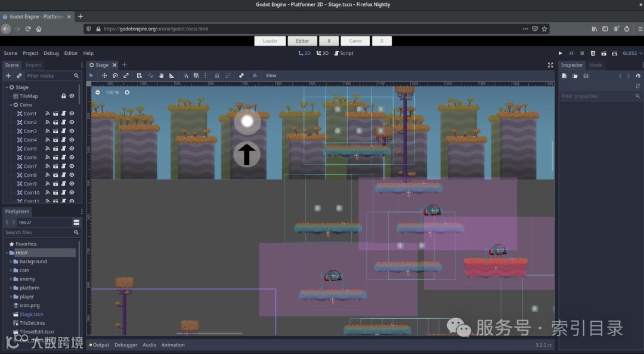Open snapping options three-dot menu
644x354 pixels.
pyautogui.click(x=205, y=76)
